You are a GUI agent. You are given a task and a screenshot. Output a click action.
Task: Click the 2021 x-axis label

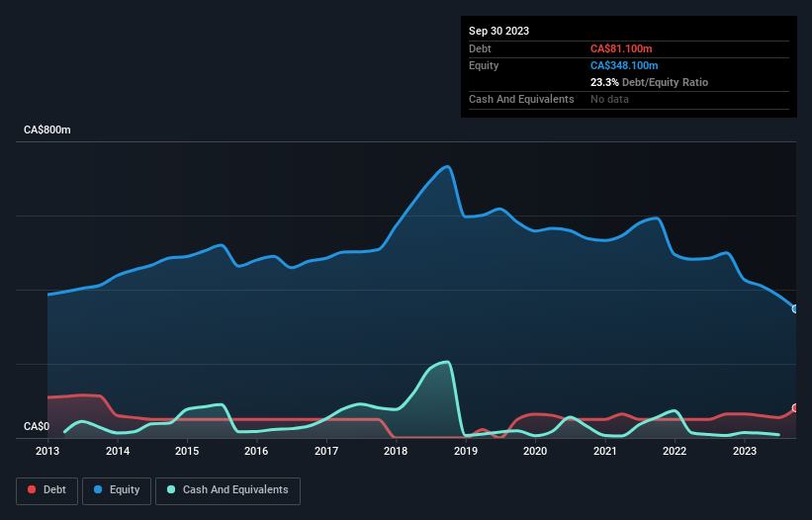pos(605,451)
